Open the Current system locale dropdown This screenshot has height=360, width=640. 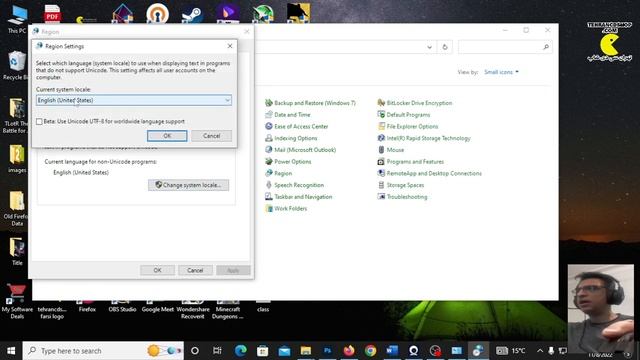[134, 100]
